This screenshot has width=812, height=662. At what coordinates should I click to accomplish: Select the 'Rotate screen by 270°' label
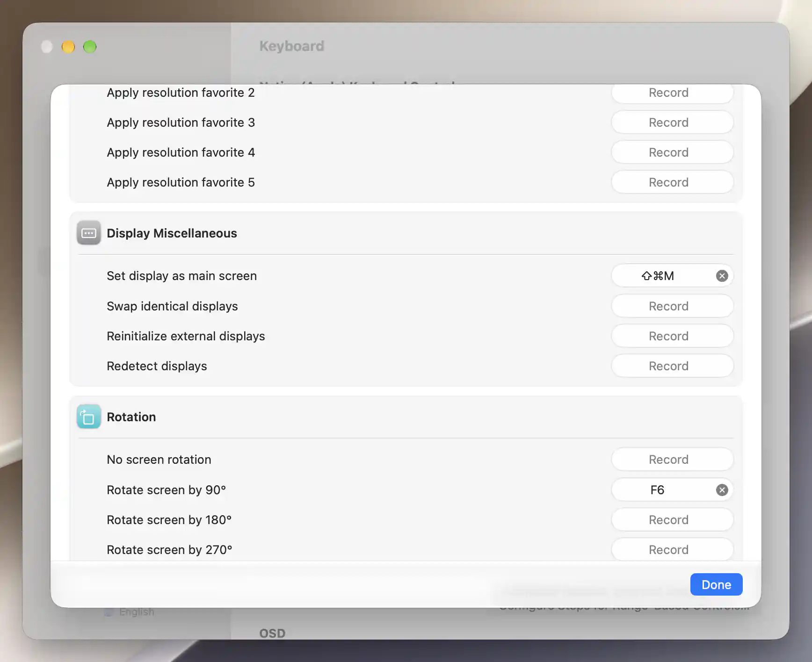click(x=169, y=550)
